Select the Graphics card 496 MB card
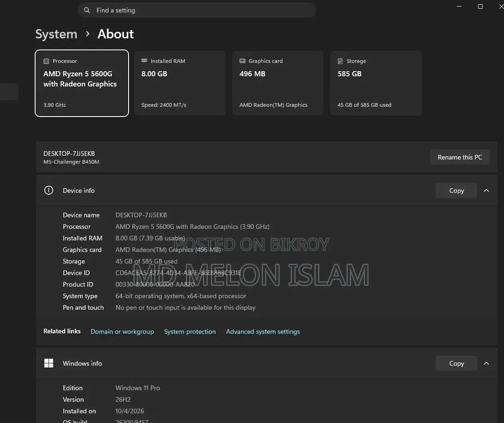504x423 pixels. point(278,83)
